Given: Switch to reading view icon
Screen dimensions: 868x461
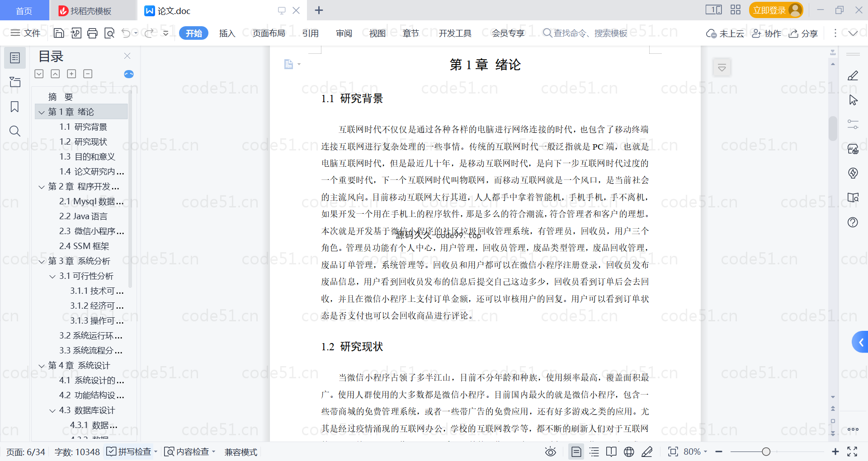Looking at the screenshot, I should point(611,452).
